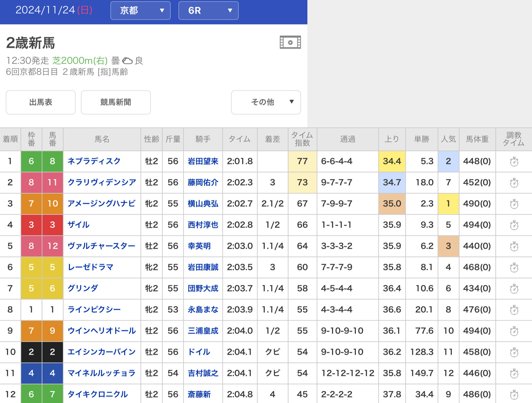Screen dimensions: 532x403
Task: Click the タイム指数 column header
Action: [x=302, y=139]
